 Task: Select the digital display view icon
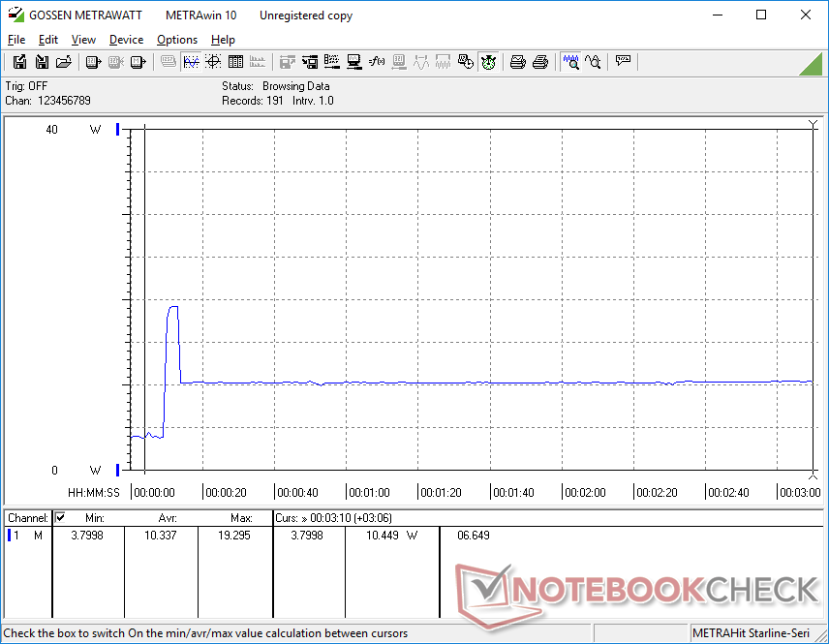[169, 62]
